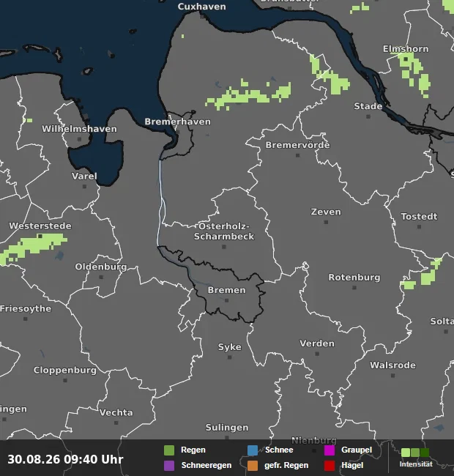Click the city marker below Friesoythe label

(26, 319)
